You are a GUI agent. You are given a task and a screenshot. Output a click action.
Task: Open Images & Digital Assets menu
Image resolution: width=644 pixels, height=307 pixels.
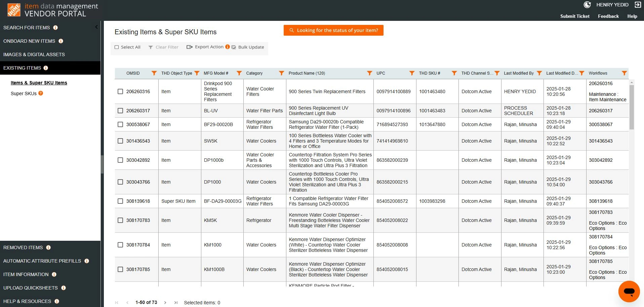click(x=34, y=54)
